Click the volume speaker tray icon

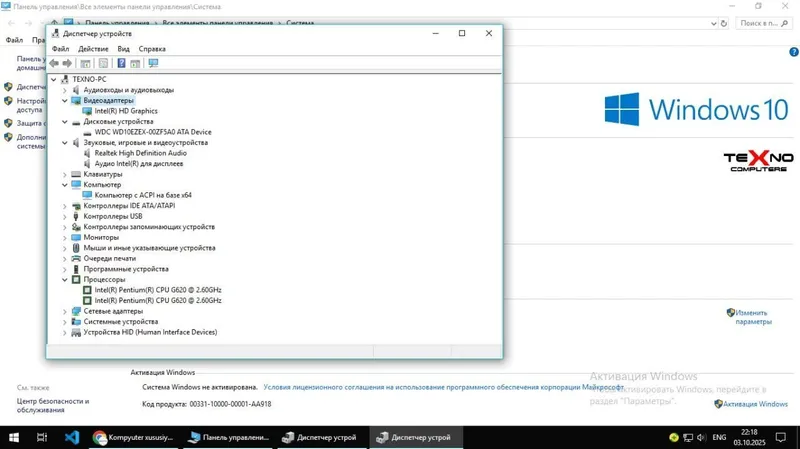(x=702, y=437)
